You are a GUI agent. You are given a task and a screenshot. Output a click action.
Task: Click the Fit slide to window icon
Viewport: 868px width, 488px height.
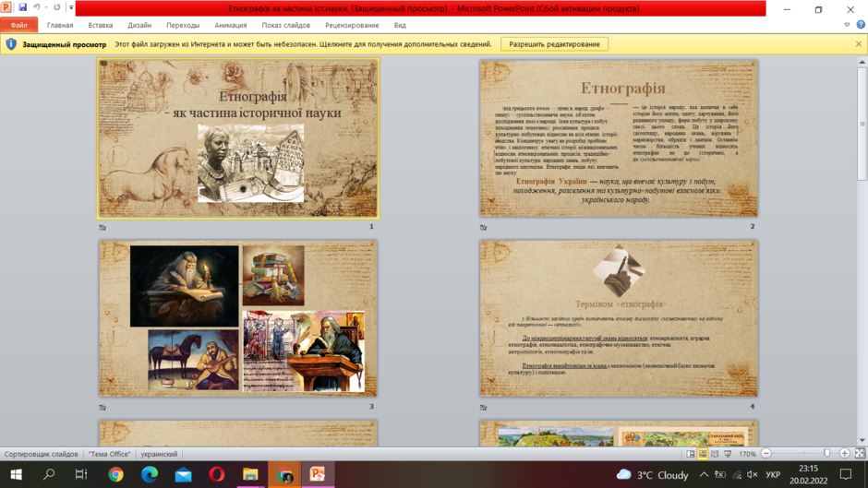(x=860, y=454)
